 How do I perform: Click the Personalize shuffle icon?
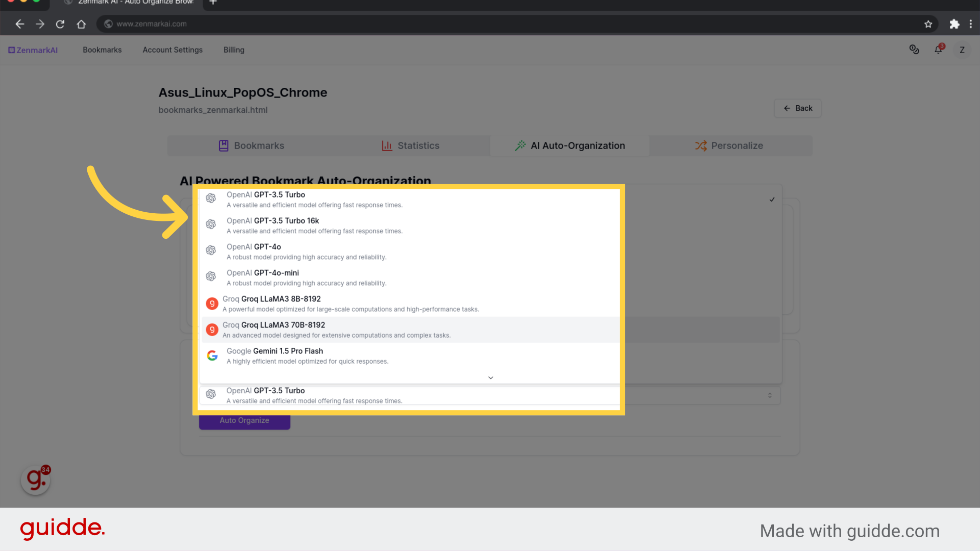701,145
